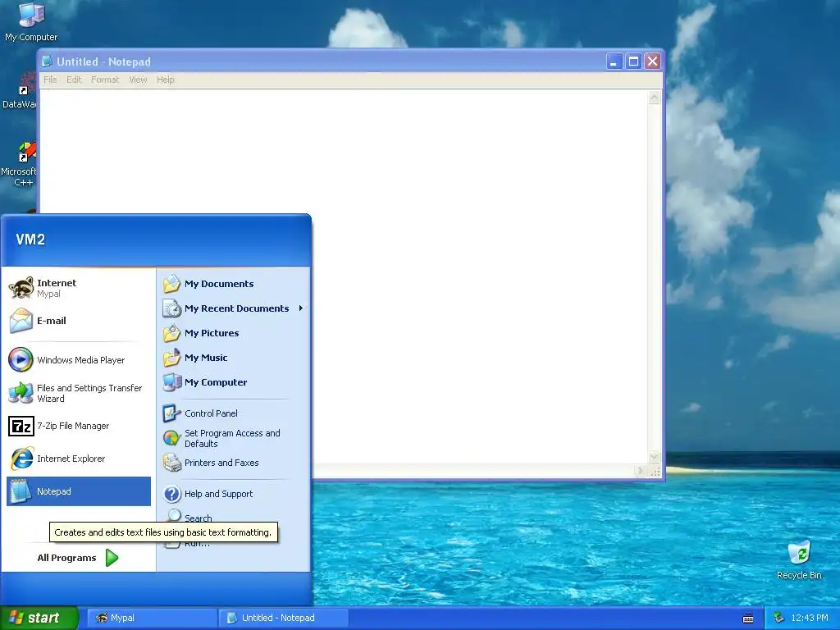Open Mypal Internet browser from Start menu
Viewport: 840px width, 630px height.
click(x=79, y=288)
